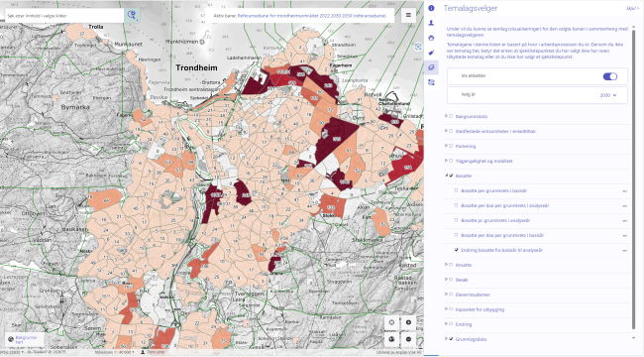Screen dimensions: 644x357
Task: Check the Bakgrunnsdata checkbox
Action: pos(451,116)
